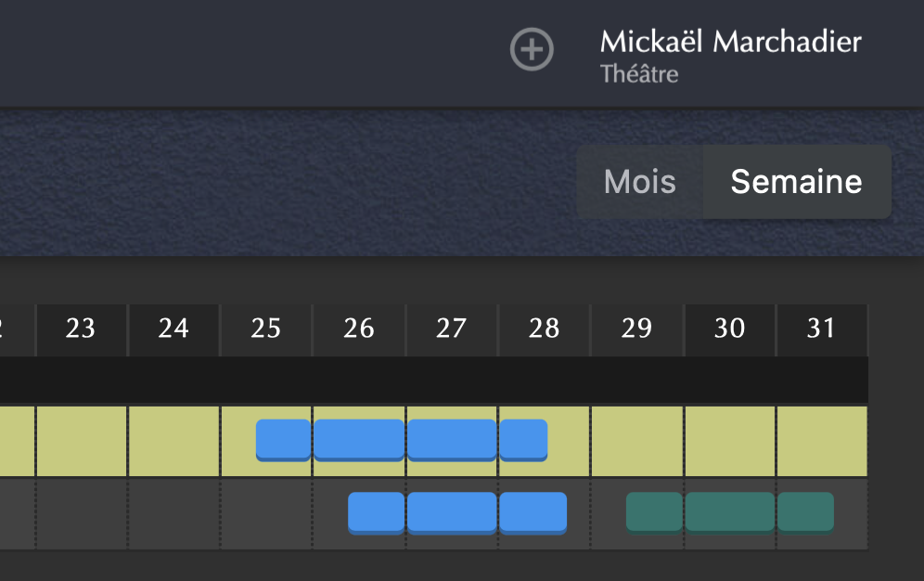Click green booking block on day 31

click(x=805, y=511)
